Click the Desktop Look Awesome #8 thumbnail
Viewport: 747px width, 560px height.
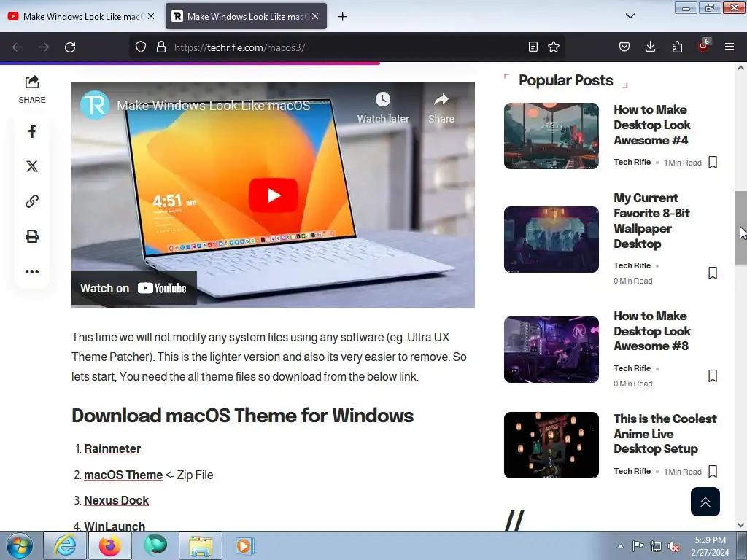[551, 349]
